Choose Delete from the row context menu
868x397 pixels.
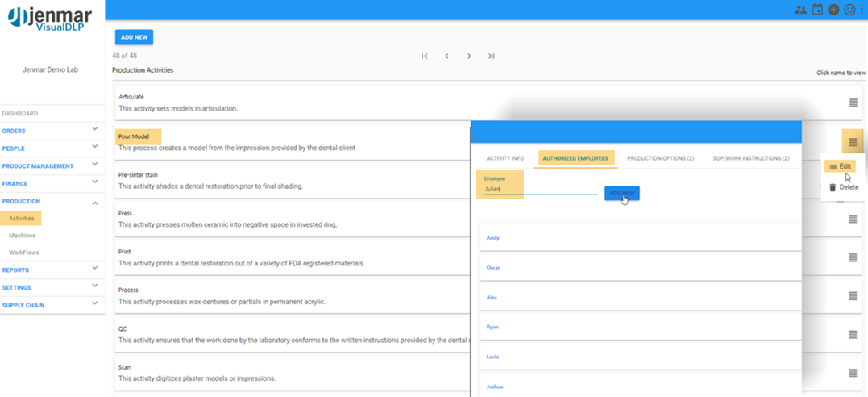tap(844, 187)
